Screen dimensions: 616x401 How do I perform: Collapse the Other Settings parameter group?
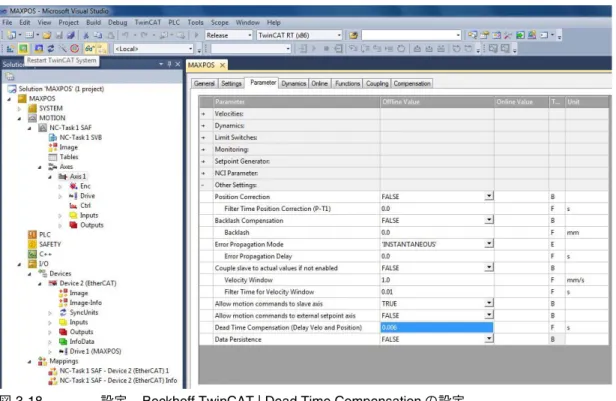click(204, 185)
